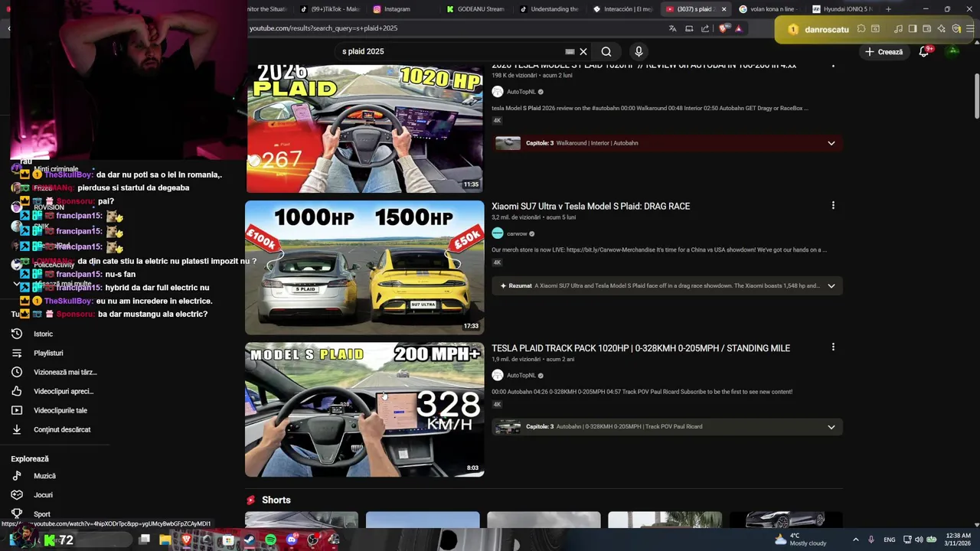
Task: Open the Xiaomi SU7 Ultra v Tesla title link
Action: [x=590, y=206]
